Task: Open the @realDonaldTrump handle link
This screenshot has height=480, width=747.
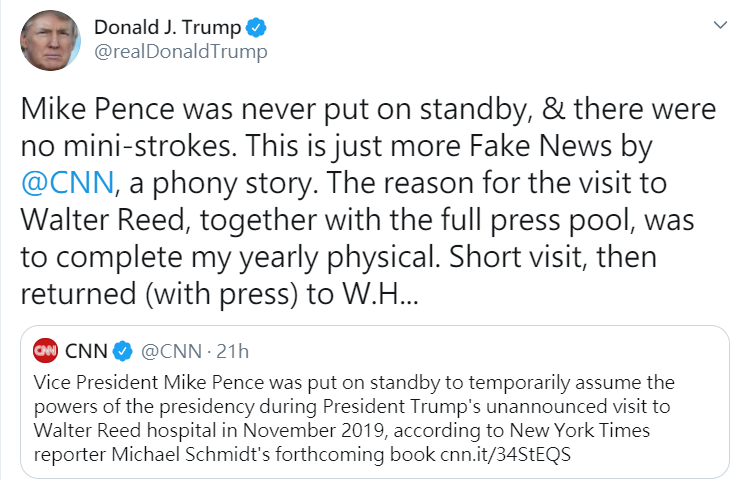Action: (x=180, y=50)
